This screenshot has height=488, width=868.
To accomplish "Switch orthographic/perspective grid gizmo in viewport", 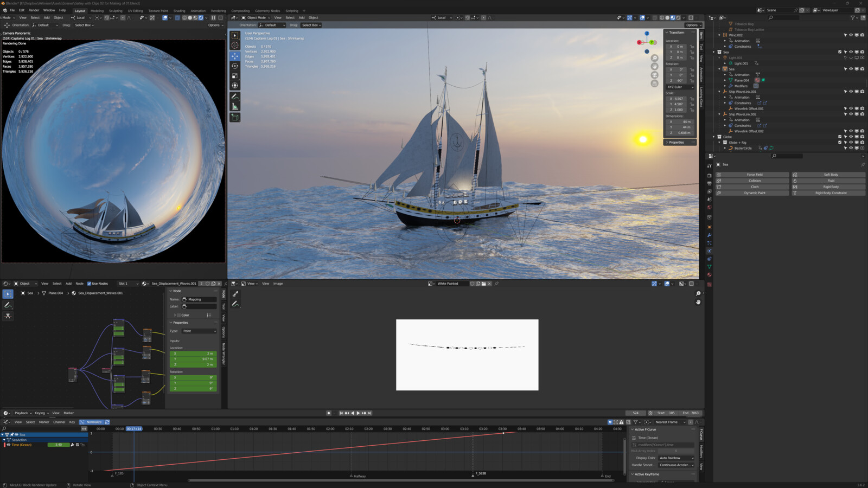I will coord(654,84).
